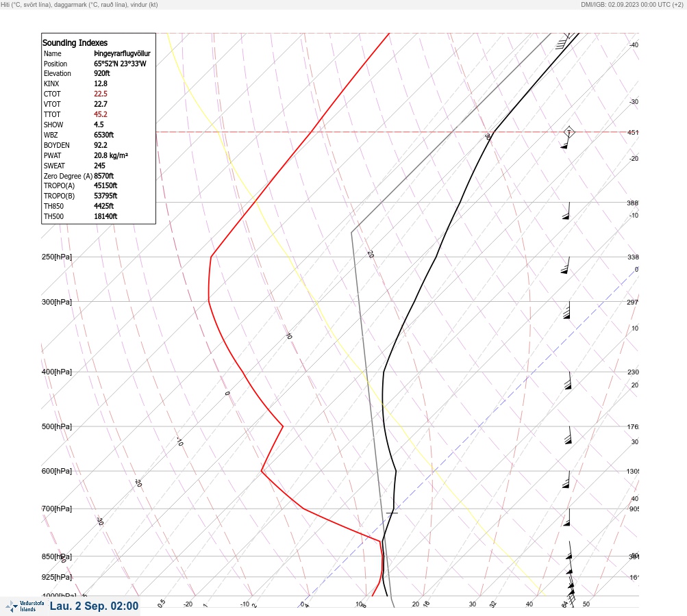Click the 850[hPa] pressure label

(x=57, y=556)
